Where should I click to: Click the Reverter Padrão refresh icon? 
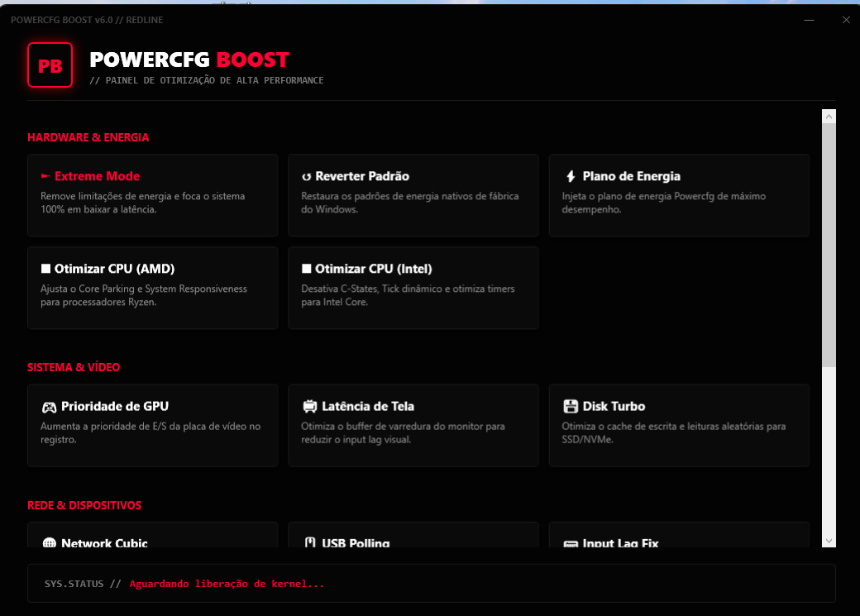coord(306,177)
